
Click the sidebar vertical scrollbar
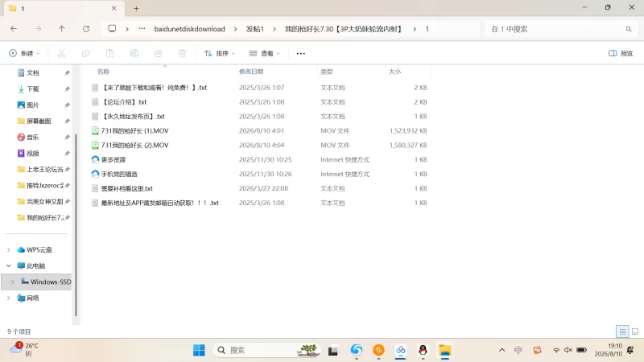[76, 225]
